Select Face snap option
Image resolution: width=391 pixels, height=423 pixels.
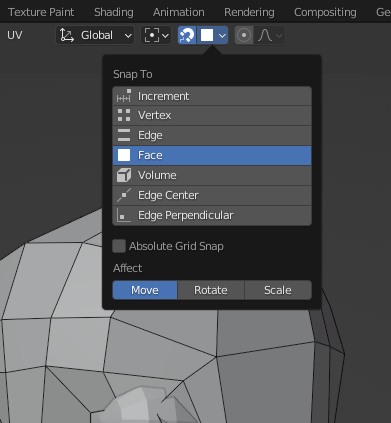click(212, 155)
